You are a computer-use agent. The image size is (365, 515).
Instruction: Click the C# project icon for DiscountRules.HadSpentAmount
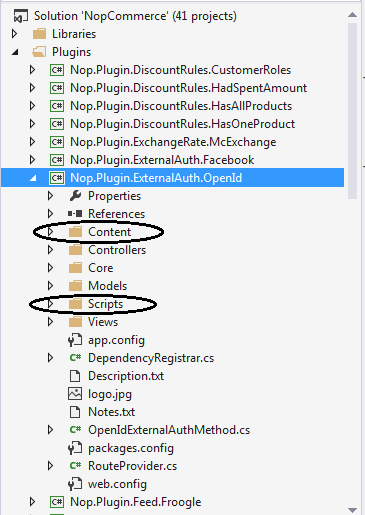[57, 88]
